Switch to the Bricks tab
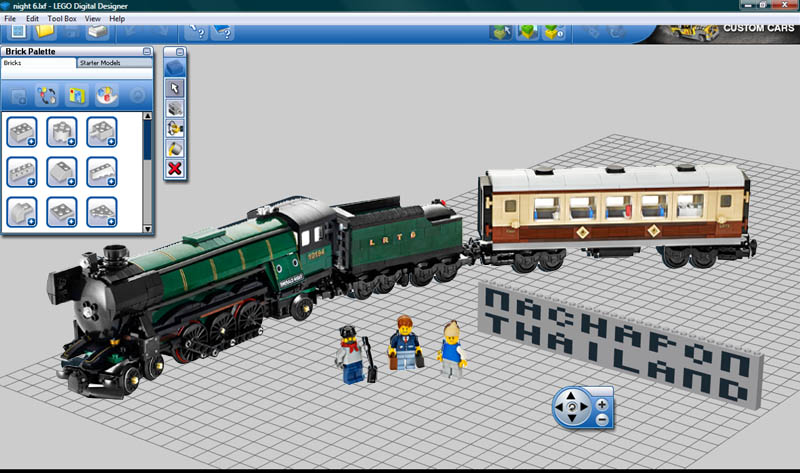Screen dimensions: 800x473 point(39,63)
